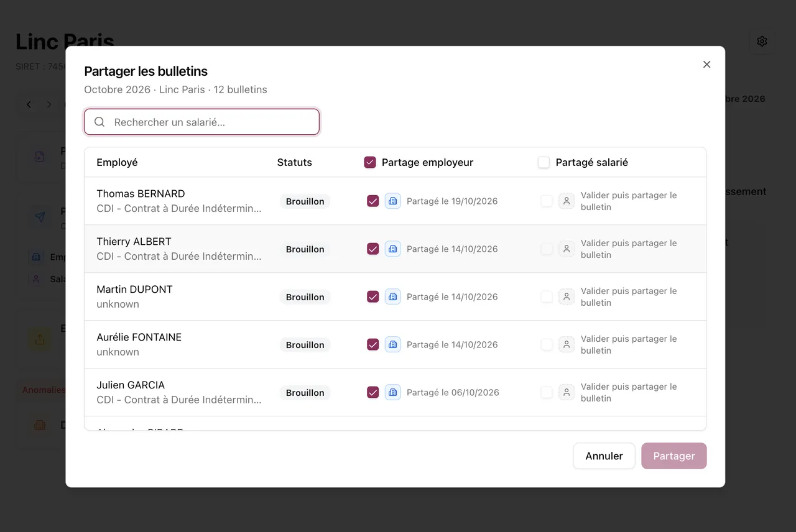
Task: Focus the Rechercher un salarié search field
Action: click(202, 122)
